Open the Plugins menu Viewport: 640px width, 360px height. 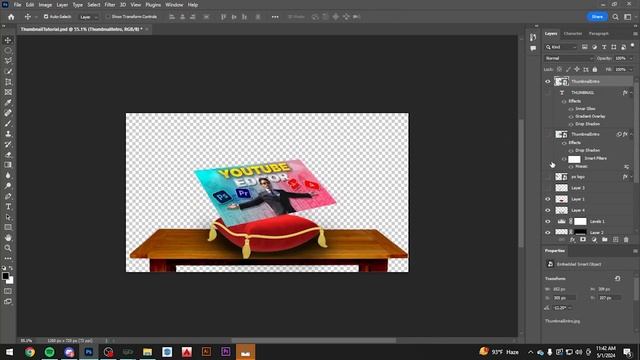[153, 5]
